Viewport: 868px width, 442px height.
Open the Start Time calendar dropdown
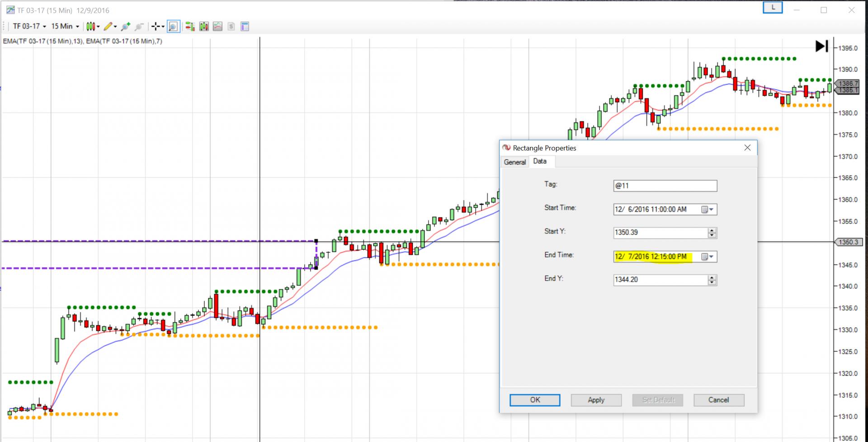[708, 210]
